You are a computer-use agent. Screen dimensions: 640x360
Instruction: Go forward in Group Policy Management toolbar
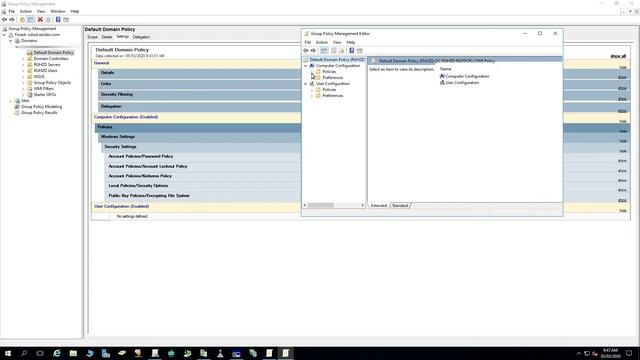click(12, 20)
